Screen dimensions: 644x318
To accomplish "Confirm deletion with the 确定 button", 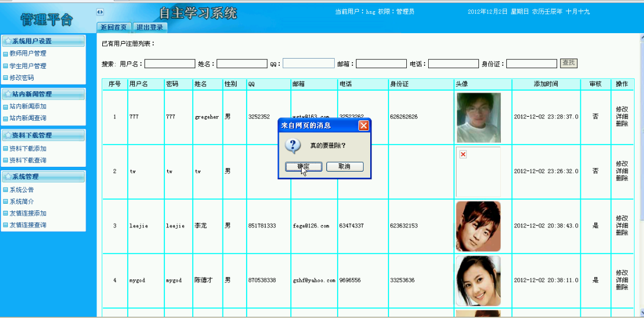I will click(303, 166).
